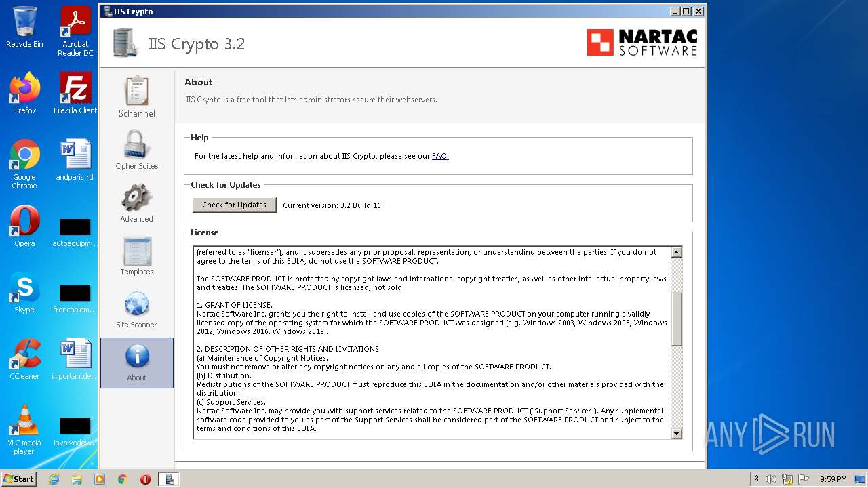Viewport: 868px width, 488px height.
Task: Open the Schannel section in the sidebar
Action: [x=136, y=97]
